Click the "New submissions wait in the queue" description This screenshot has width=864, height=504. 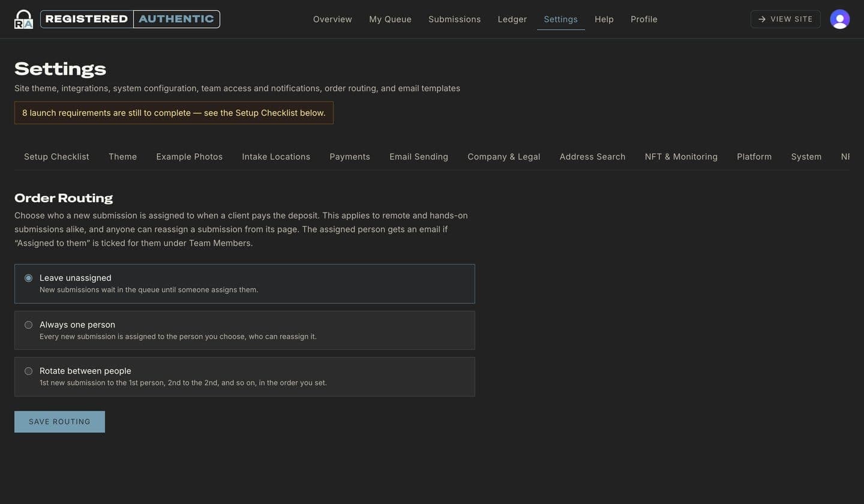[x=149, y=290]
